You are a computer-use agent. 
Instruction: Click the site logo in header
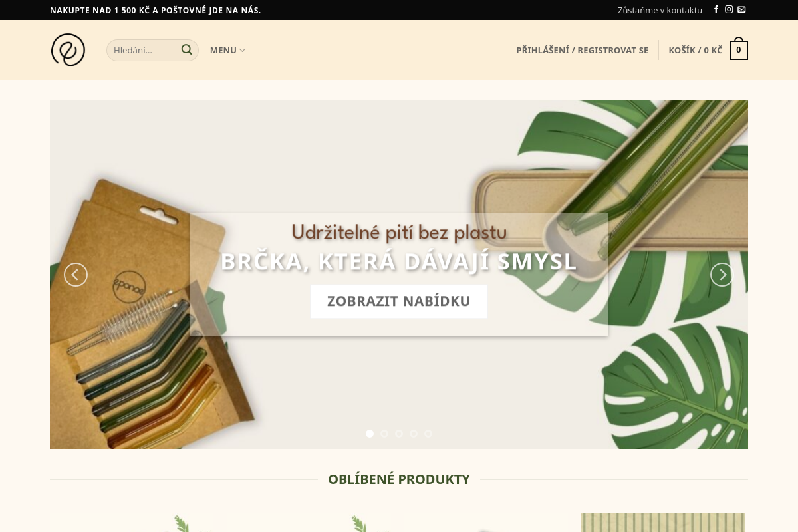[x=68, y=50]
